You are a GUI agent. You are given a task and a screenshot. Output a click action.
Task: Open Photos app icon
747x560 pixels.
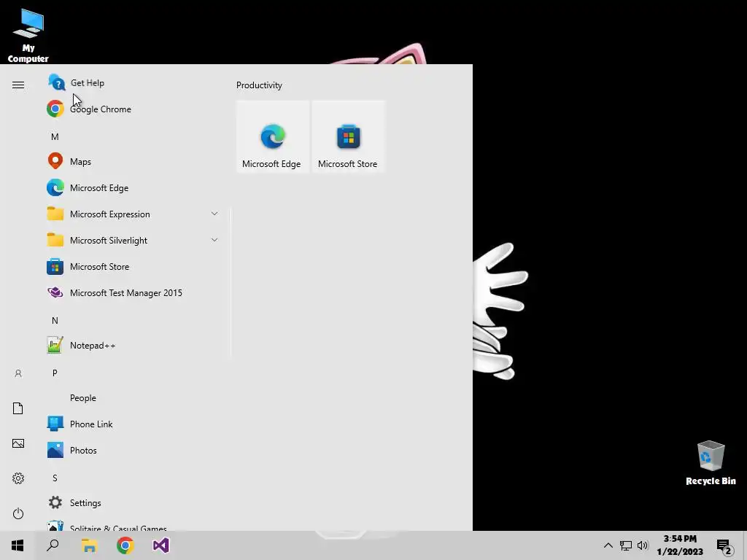55,451
